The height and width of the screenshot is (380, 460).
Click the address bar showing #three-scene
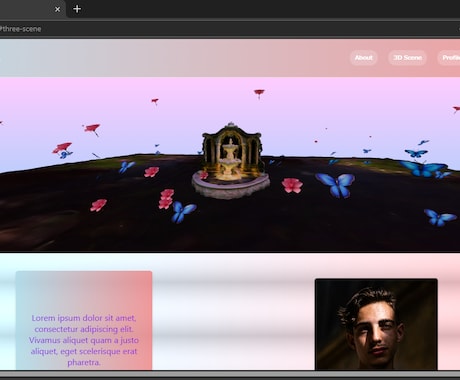point(230,29)
